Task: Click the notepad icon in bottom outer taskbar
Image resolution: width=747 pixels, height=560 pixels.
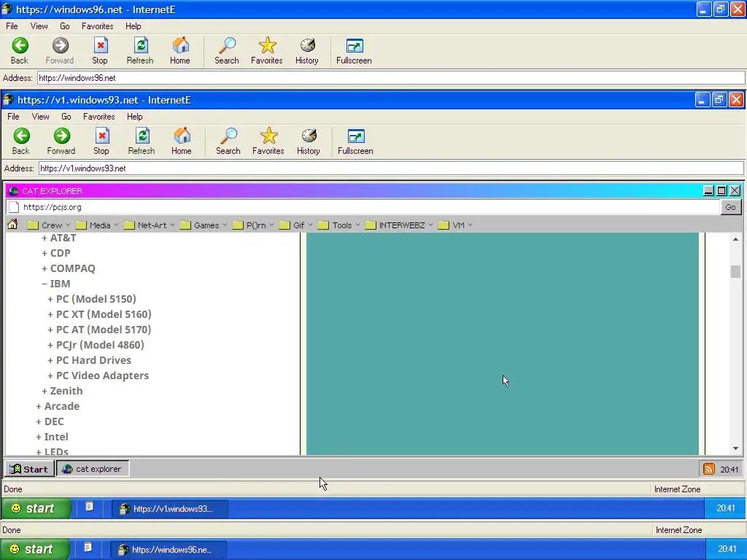Action: pyautogui.click(x=88, y=547)
